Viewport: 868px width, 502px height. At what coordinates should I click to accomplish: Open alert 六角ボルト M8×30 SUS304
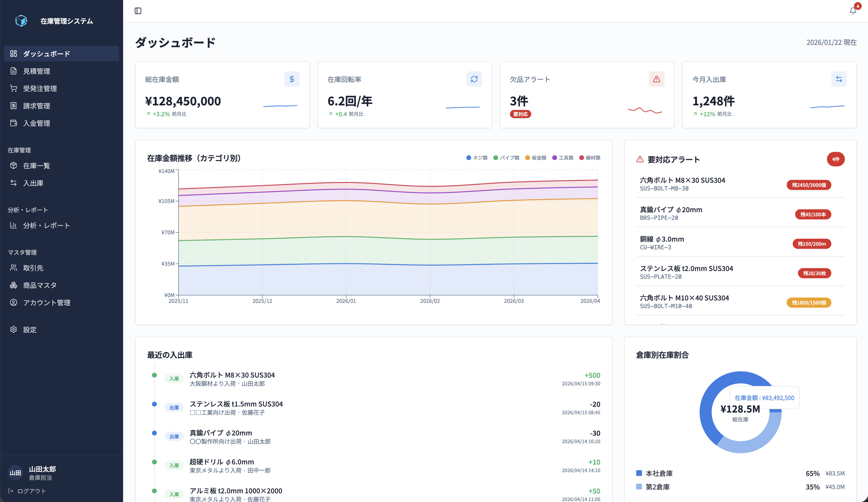pos(740,184)
